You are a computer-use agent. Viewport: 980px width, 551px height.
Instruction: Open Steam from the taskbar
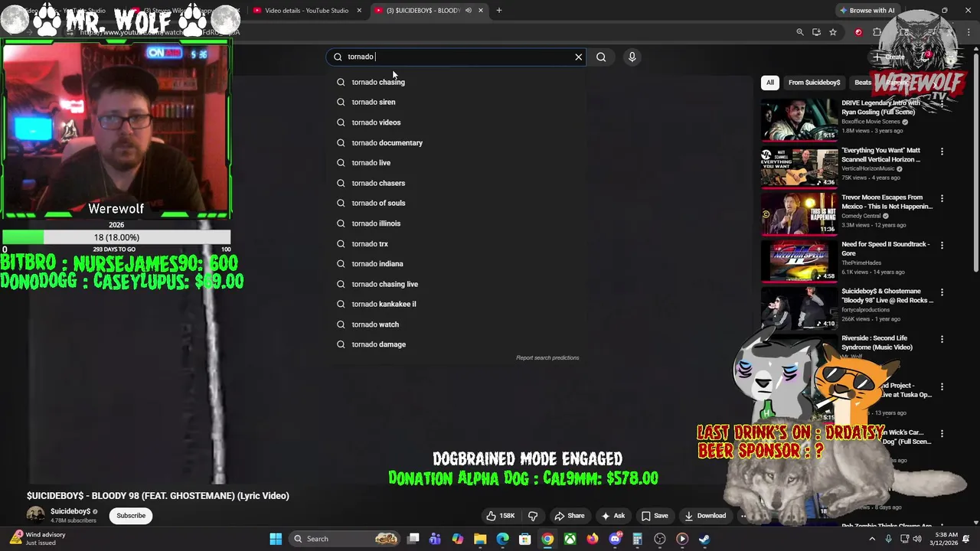[704, 539]
